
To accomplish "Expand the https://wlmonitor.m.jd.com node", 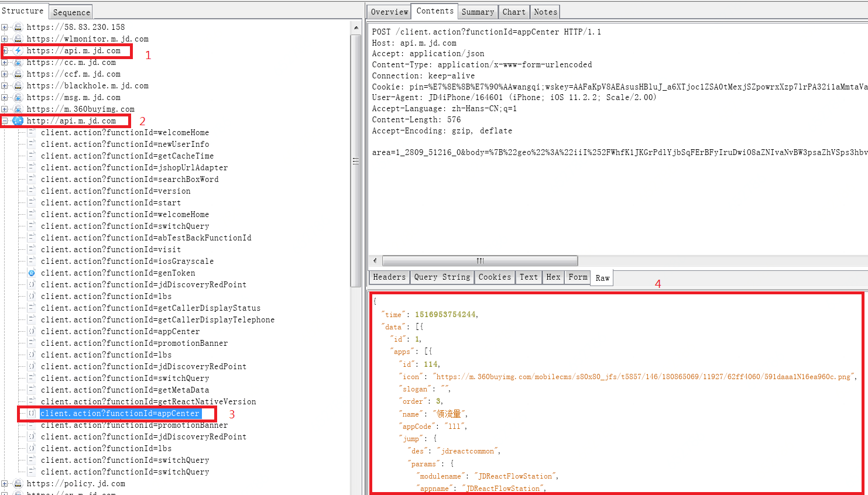I will [x=5, y=39].
